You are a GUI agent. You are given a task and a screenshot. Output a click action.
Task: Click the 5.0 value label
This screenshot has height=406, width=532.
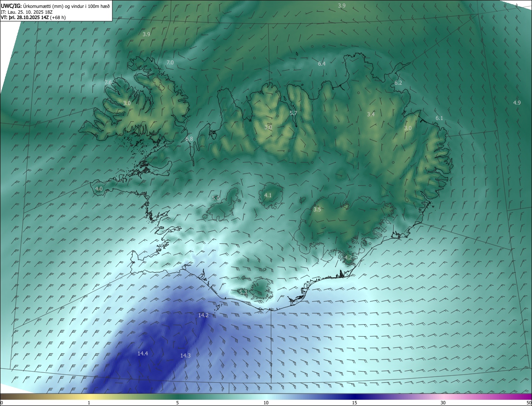216,198
